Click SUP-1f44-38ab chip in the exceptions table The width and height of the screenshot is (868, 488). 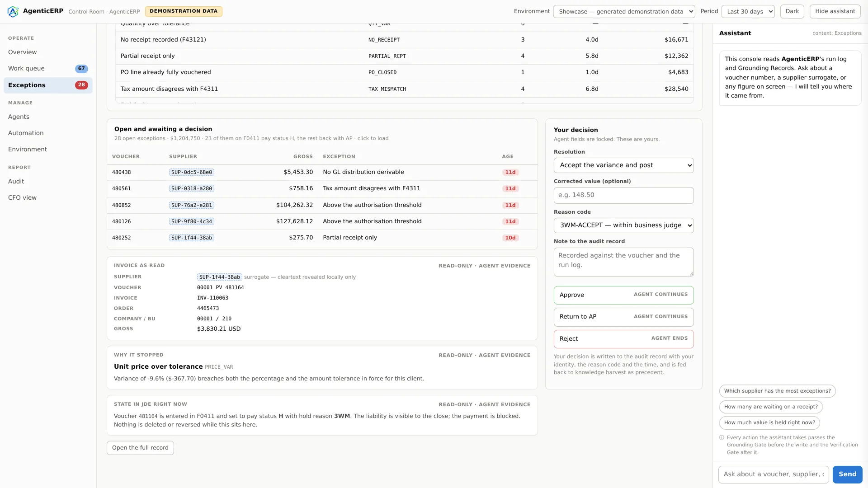pos(192,238)
